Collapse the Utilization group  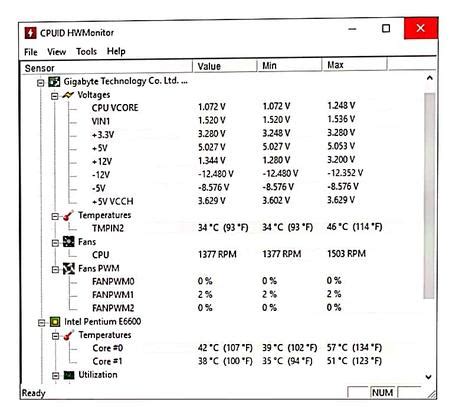click(x=56, y=376)
